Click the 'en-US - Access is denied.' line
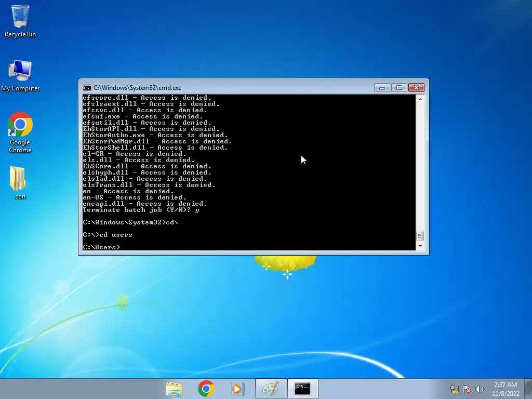 (135, 197)
